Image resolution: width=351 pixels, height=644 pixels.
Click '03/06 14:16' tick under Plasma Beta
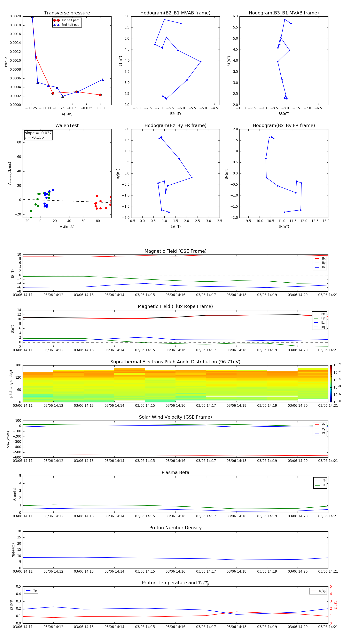click(x=175, y=516)
